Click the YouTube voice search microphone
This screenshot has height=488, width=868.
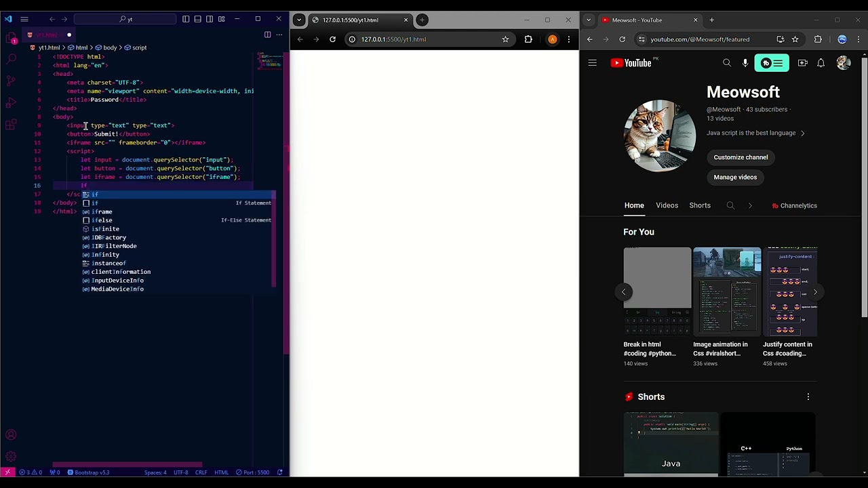click(x=745, y=63)
